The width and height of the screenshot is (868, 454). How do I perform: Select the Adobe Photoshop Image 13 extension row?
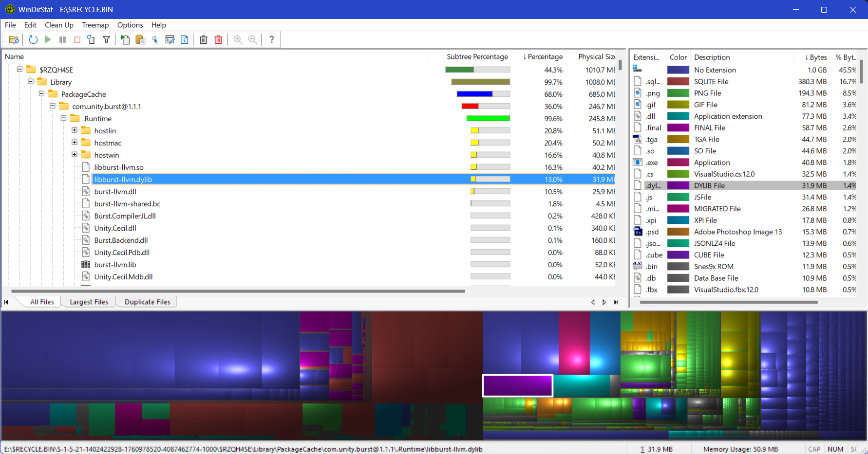[744, 232]
